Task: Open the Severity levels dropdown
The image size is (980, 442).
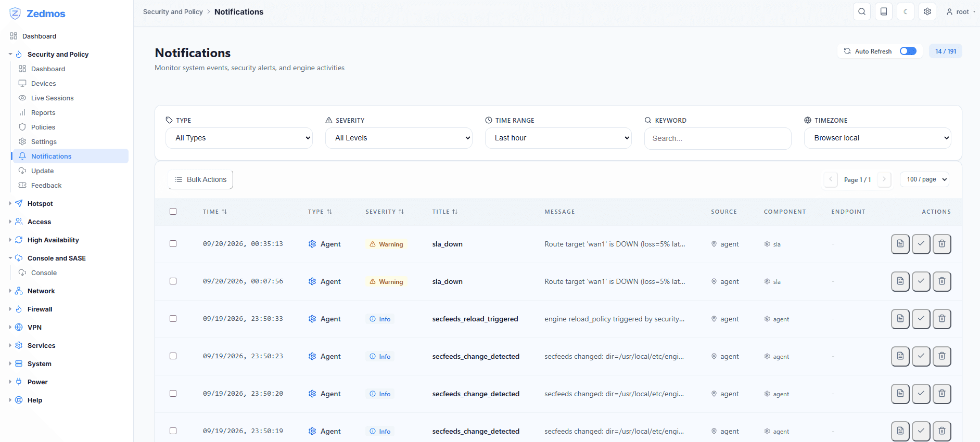Action: (399, 138)
